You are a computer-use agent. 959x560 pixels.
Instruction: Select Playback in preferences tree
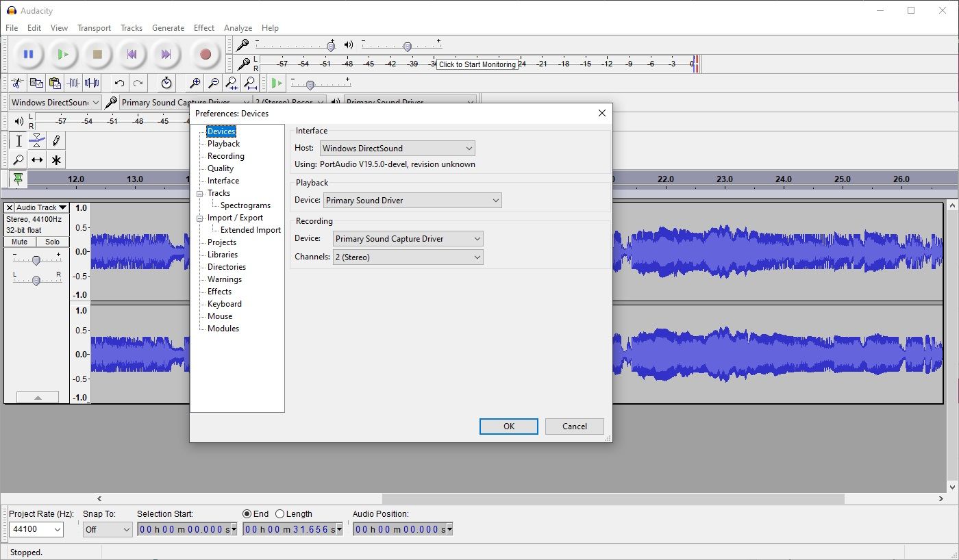[x=223, y=144]
